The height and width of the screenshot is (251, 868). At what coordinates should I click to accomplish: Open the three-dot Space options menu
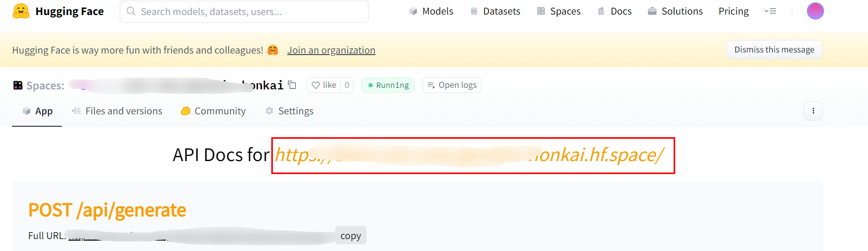813,111
